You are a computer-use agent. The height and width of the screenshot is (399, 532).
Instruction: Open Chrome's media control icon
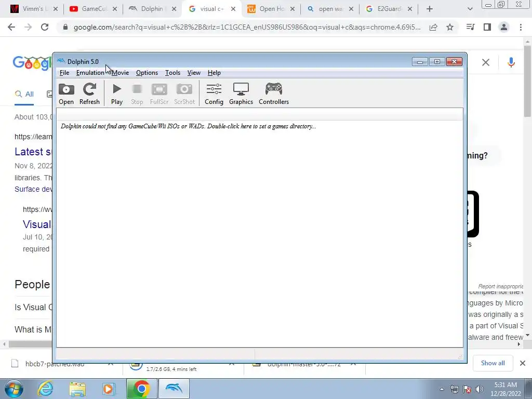tap(471, 27)
